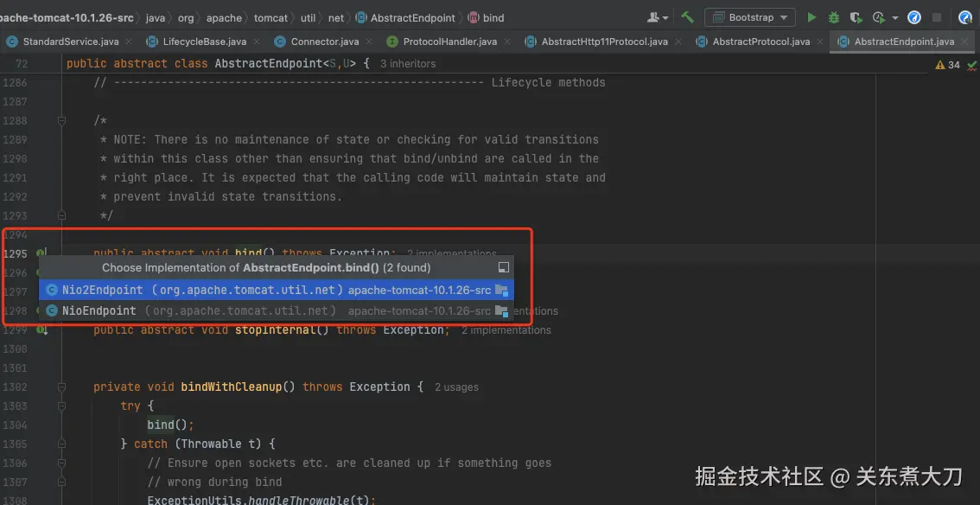The image size is (980, 505).
Task: Click the implemented-method gutter icon on line 1299
Action: [x=41, y=329]
